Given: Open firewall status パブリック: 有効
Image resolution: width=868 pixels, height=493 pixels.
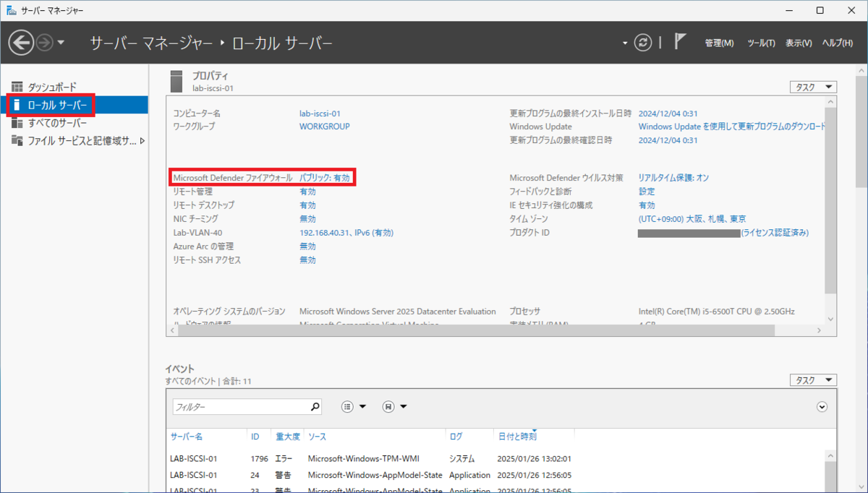Looking at the screenshot, I should (x=325, y=178).
